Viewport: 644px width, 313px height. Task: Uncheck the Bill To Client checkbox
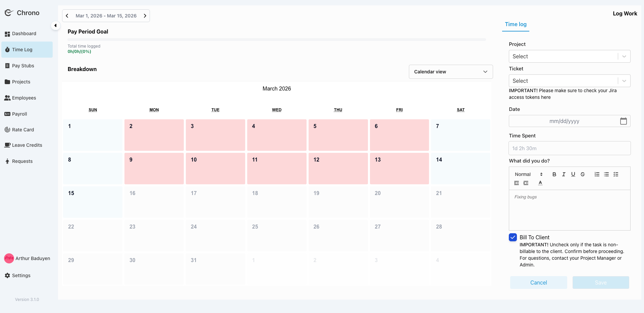tap(513, 237)
